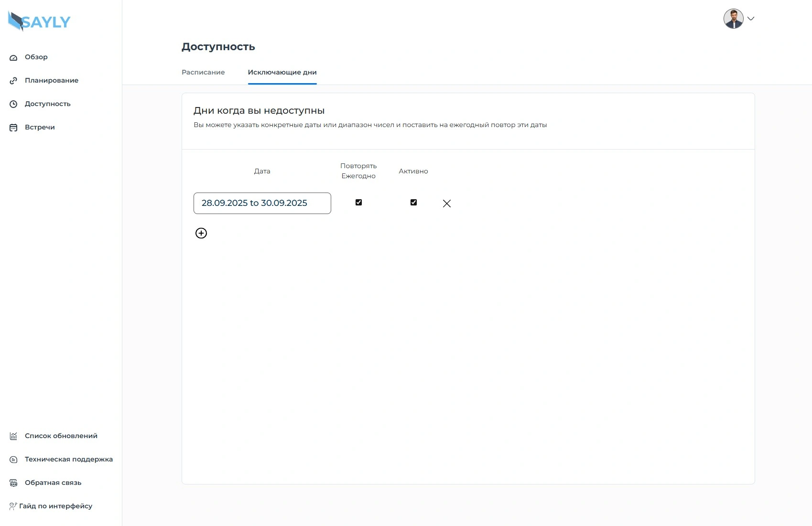812x526 pixels.
Task: Click the Планирование link icon
Action: click(13, 81)
